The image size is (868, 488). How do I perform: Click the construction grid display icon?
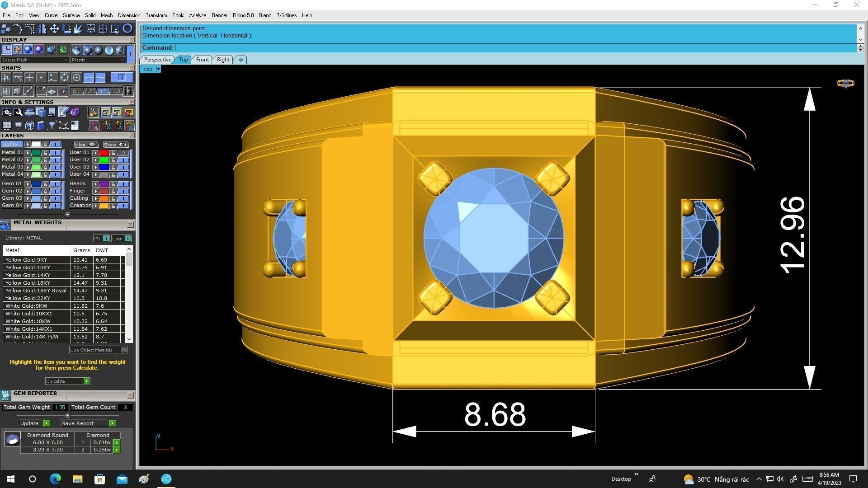coord(6,50)
